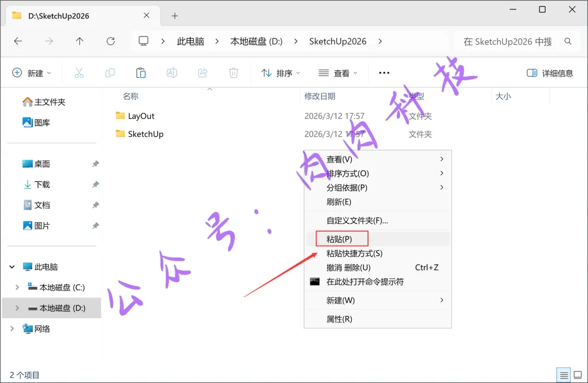Click the Rename icon in toolbar
This screenshot has width=588, height=383.
[x=171, y=73]
